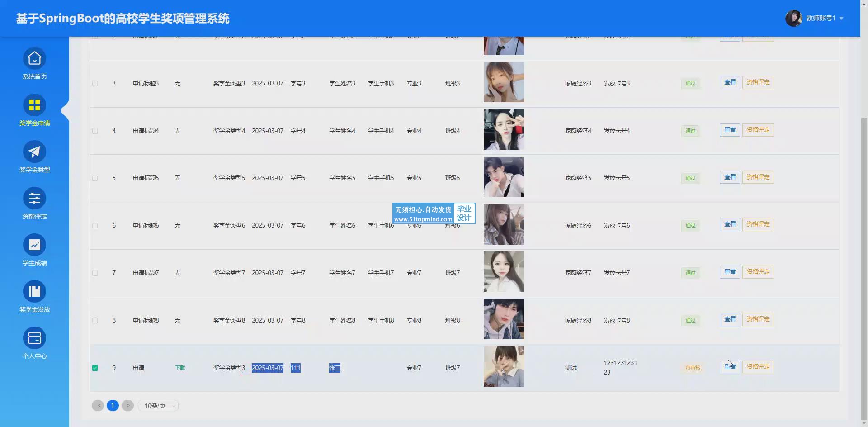Image resolution: width=868 pixels, height=427 pixels.
Task: Click 资格评定 button for 申请标题6
Action: point(758,224)
